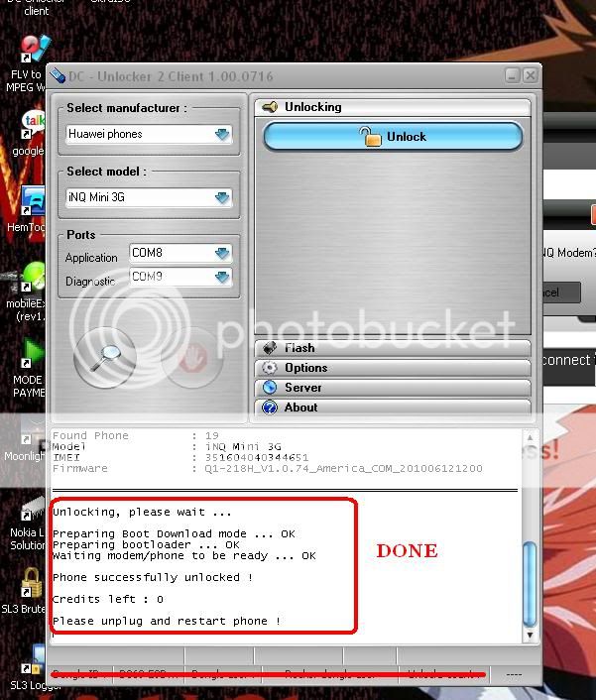The height and width of the screenshot is (700, 596).
Task: Click 'Please unplug and restart phone !' line
Action: pos(167,622)
